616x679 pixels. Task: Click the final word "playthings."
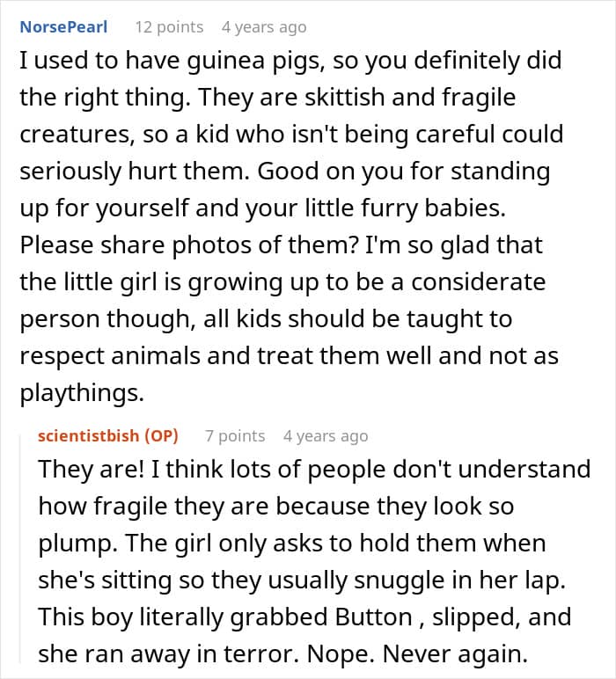82,394
